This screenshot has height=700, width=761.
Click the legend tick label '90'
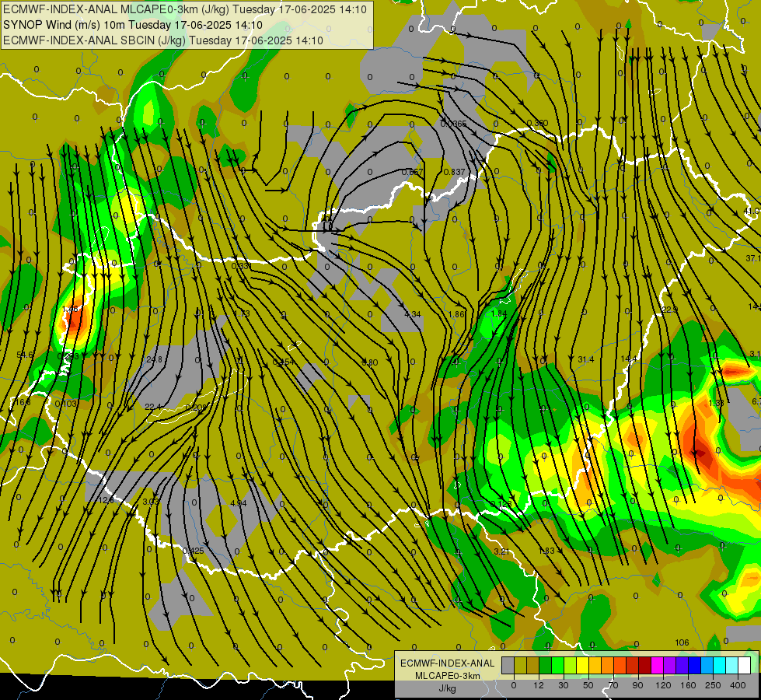(x=637, y=685)
